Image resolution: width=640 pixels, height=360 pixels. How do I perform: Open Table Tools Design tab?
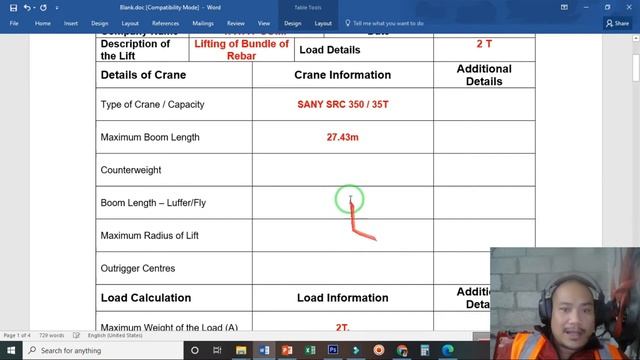pyautogui.click(x=292, y=23)
